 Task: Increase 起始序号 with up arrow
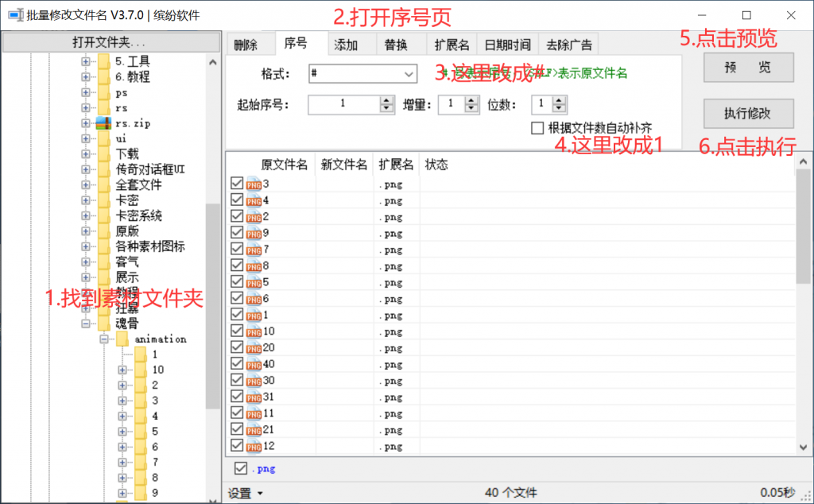click(x=386, y=100)
